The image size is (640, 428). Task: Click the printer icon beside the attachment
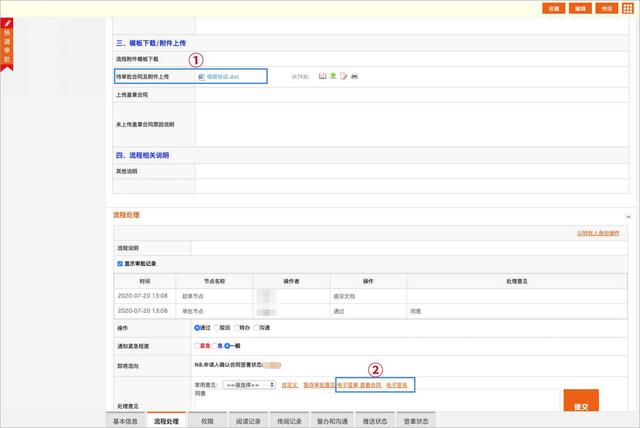coord(354,76)
